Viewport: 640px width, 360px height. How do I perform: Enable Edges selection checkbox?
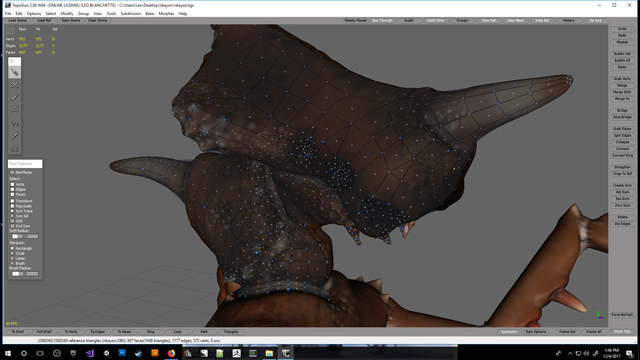[12, 189]
